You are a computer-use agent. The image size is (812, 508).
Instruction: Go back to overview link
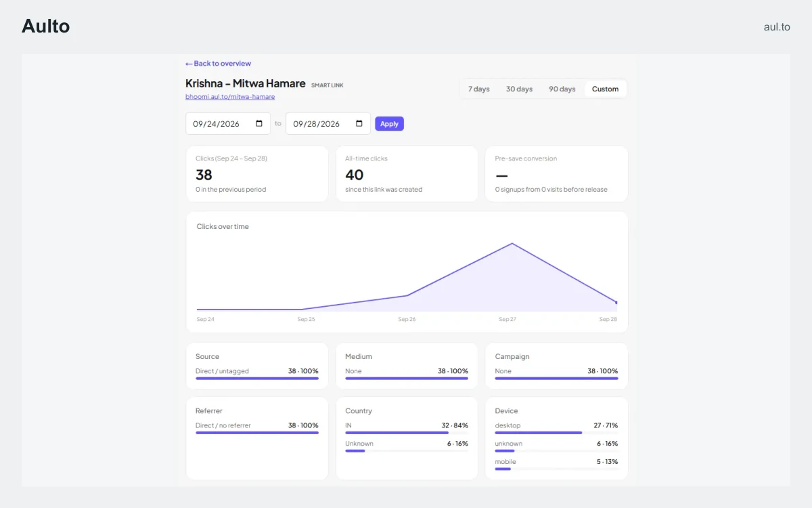click(218, 64)
